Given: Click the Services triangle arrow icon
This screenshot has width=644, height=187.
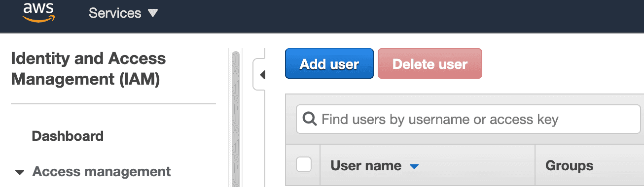Looking at the screenshot, I should click(153, 13).
